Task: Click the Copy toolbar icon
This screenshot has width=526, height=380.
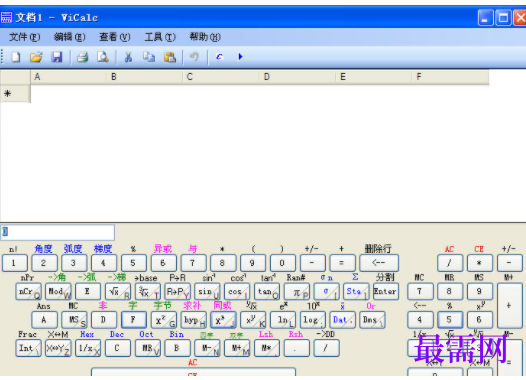Action: tap(149, 57)
